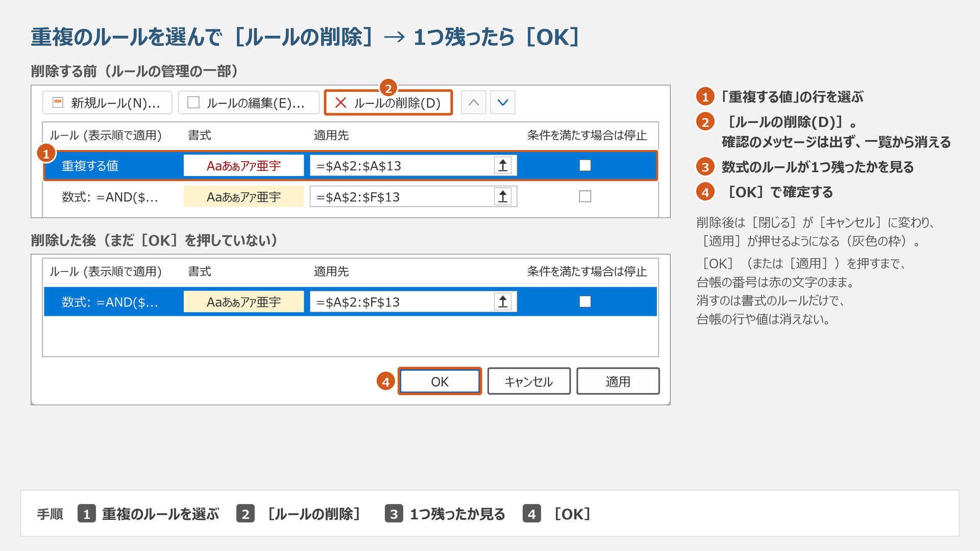The image size is (980, 551).
Task: Move rule down with the down chevron button
Action: pyautogui.click(x=503, y=103)
